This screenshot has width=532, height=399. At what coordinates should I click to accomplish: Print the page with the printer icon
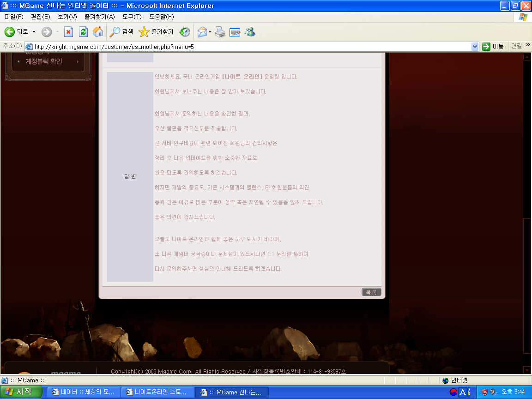point(220,32)
